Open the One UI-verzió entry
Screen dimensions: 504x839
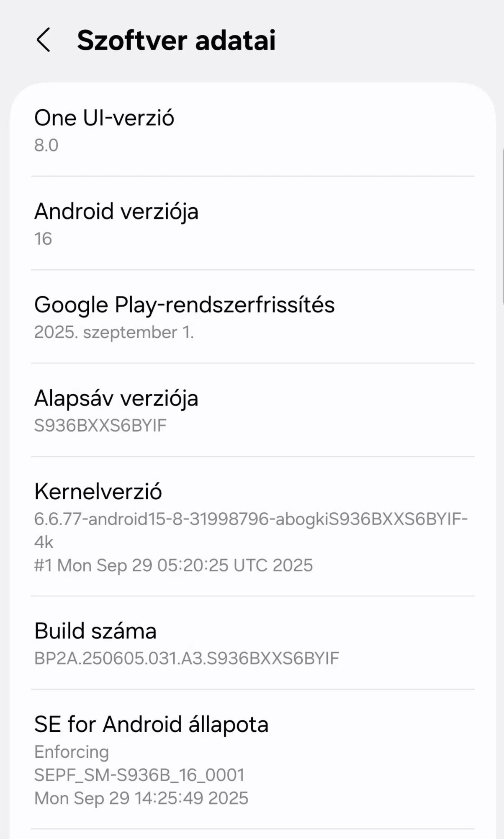click(x=104, y=118)
